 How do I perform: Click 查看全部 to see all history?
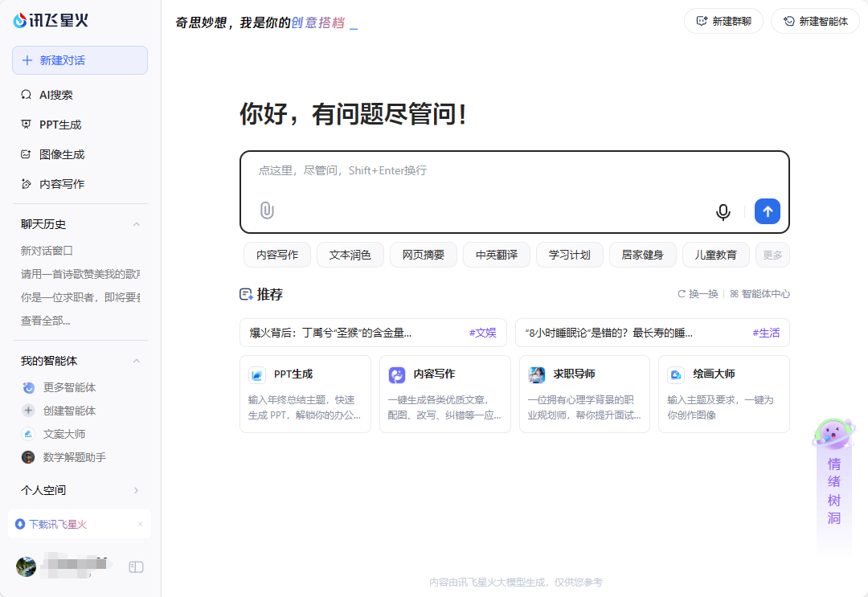[45, 321]
